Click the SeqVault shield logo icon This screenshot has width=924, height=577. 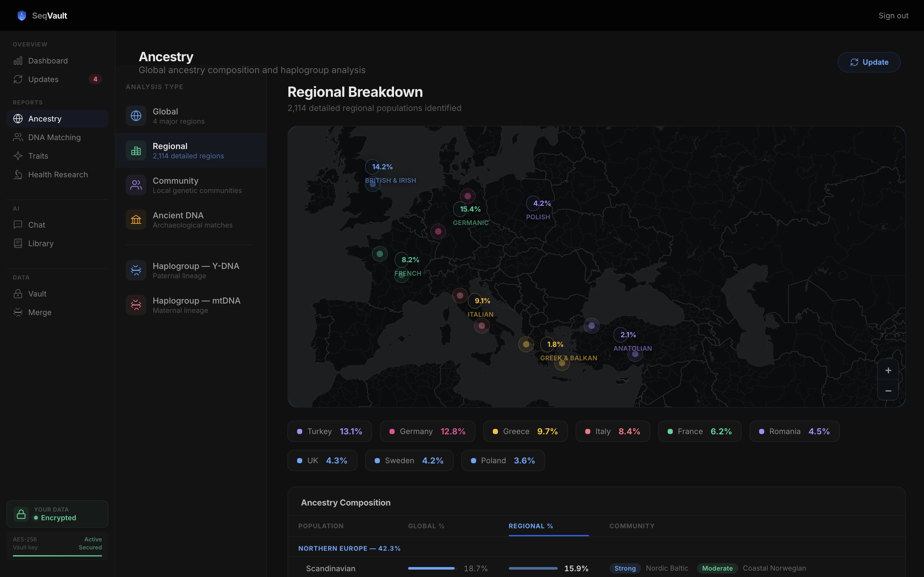(22, 16)
